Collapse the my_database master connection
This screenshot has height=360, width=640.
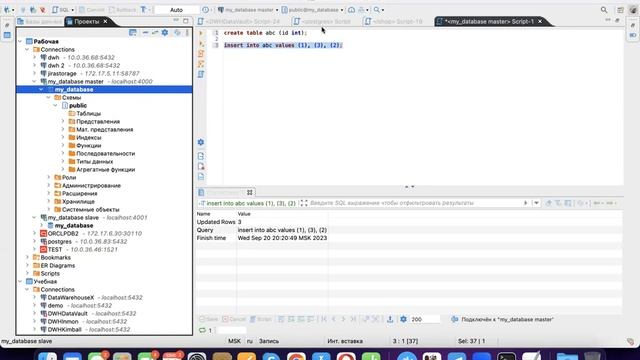35,81
